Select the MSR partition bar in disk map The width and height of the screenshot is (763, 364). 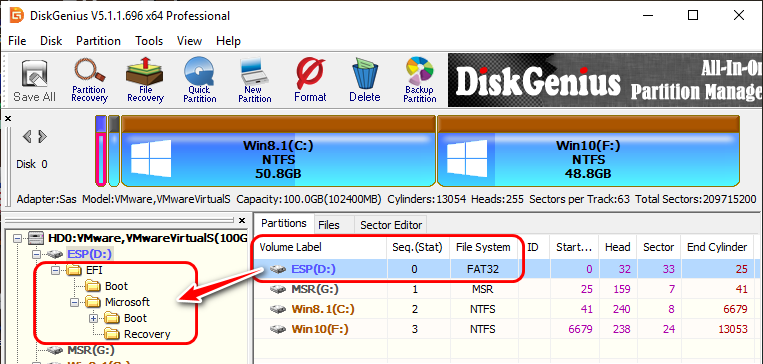pyautogui.click(x=113, y=151)
